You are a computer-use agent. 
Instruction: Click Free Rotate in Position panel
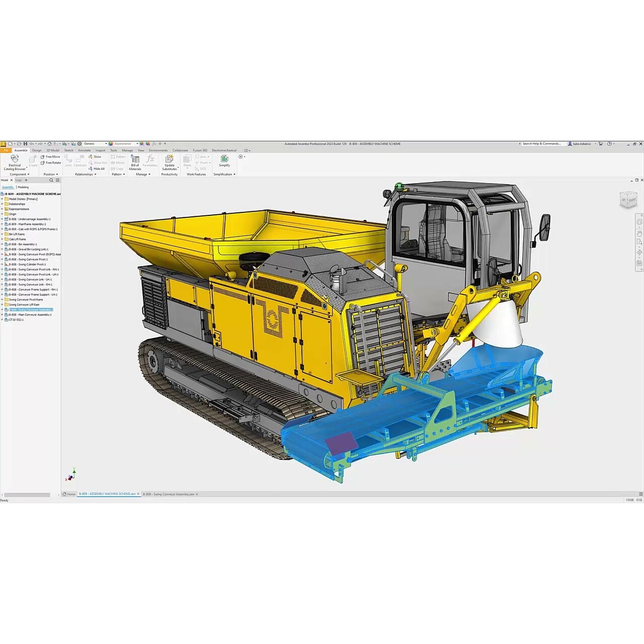pyautogui.click(x=51, y=163)
